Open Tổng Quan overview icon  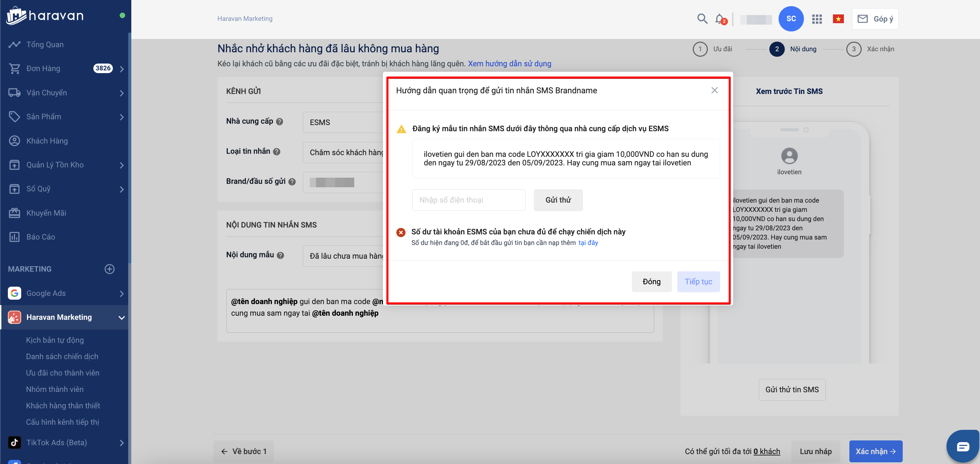click(x=14, y=44)
